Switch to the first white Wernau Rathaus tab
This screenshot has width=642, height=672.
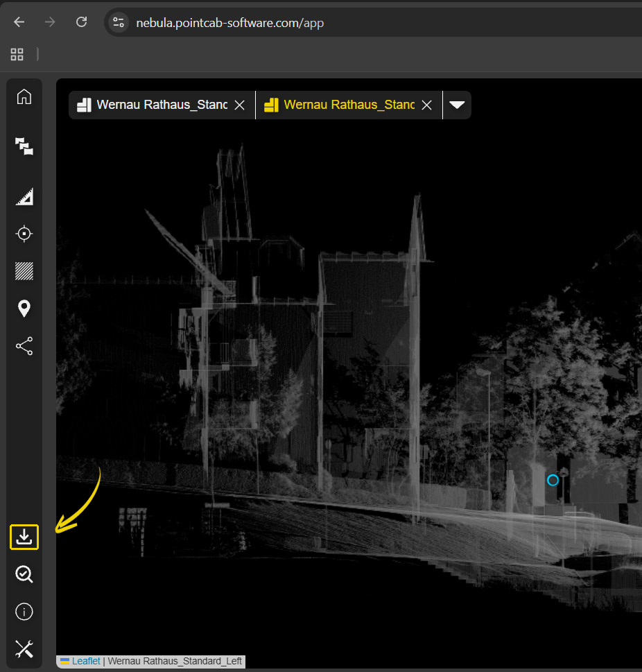(x=161, y=105)
